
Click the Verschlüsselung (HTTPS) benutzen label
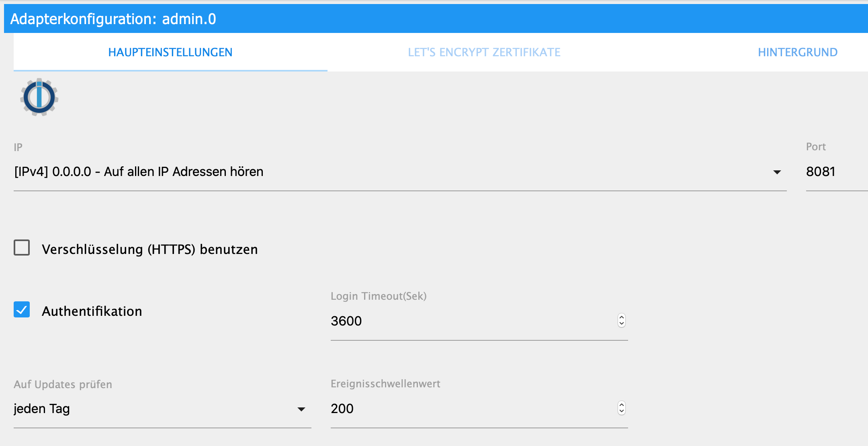149,250
